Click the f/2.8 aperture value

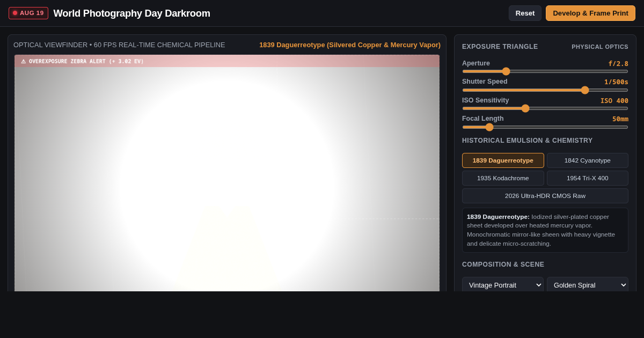(618, 63)
